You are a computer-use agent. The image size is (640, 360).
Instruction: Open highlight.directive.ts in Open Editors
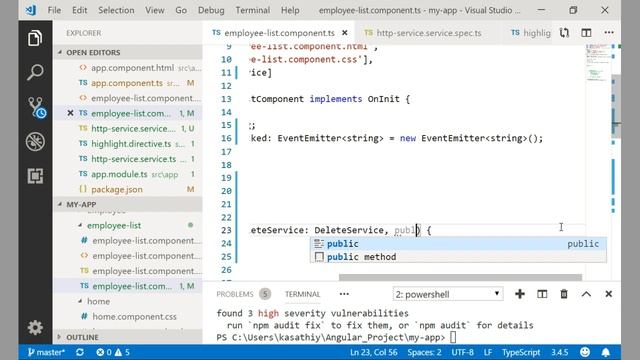(128, 144)
